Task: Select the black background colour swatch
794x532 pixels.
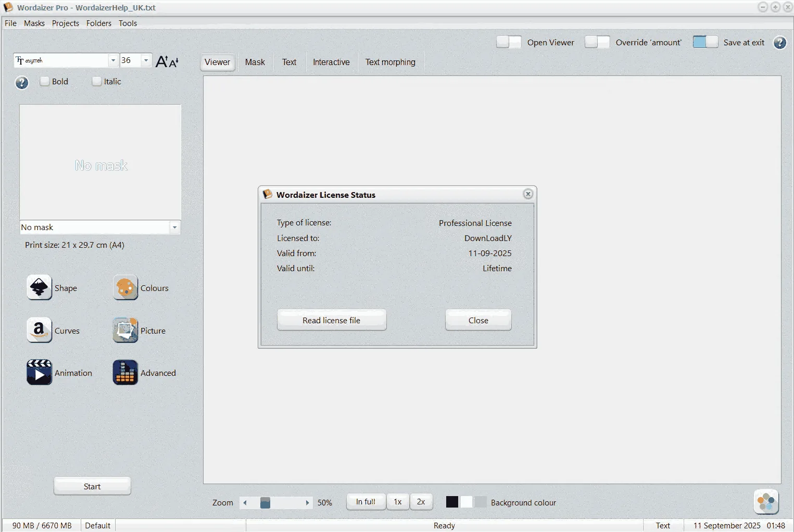Action: pos(452,502)
